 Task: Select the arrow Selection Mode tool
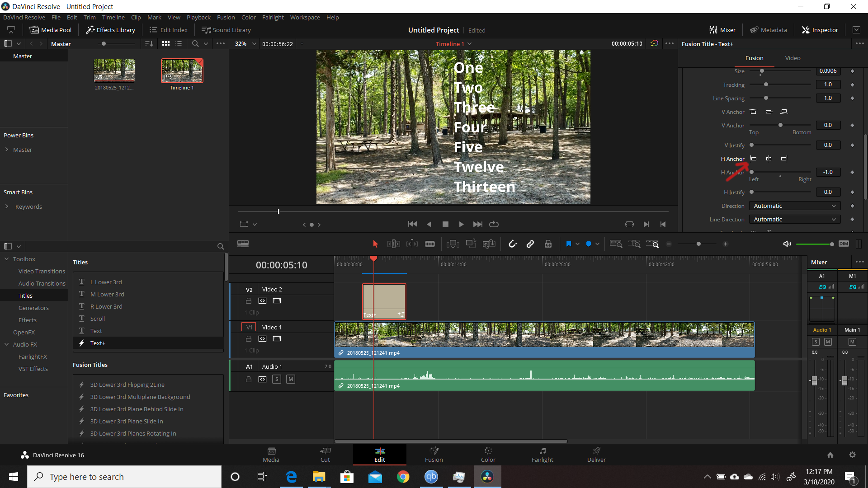375,244
